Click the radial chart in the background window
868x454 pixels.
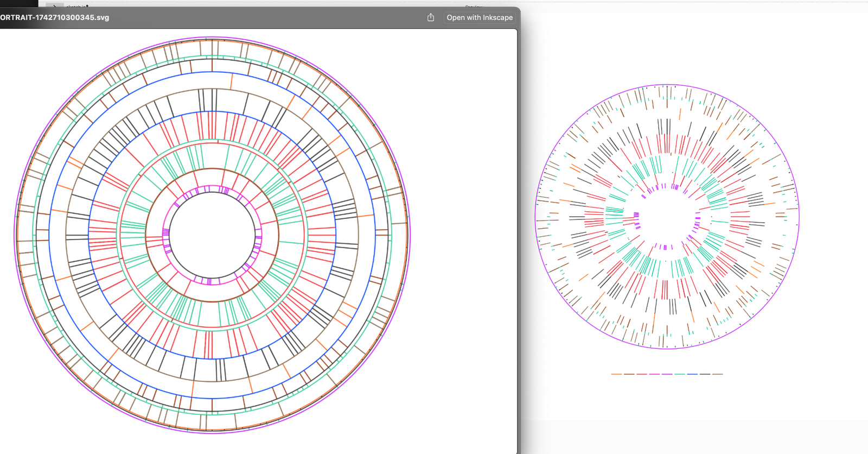[667, 216]
